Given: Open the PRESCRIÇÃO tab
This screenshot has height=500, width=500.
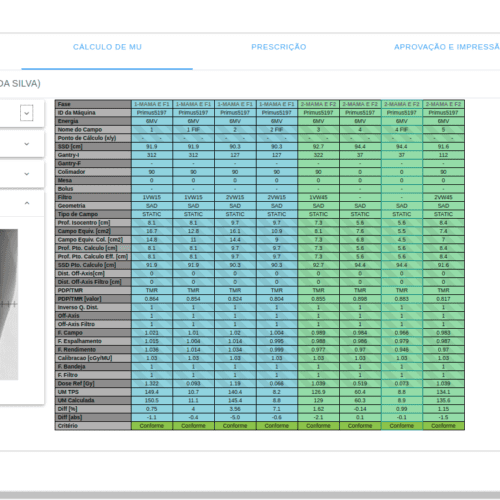Looking at the screenshot, I should [x=279, y=47].
